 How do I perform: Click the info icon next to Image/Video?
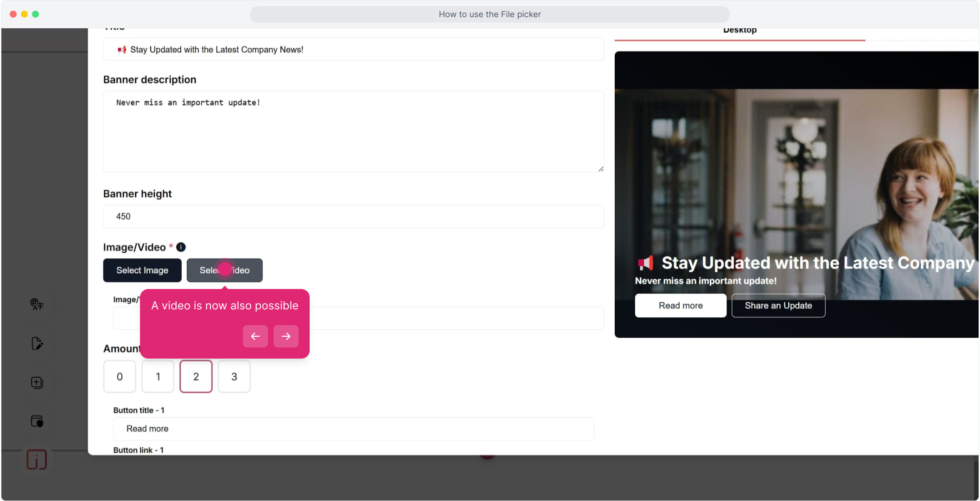(181, 247)
